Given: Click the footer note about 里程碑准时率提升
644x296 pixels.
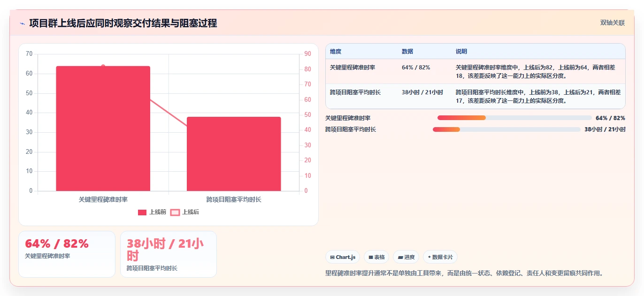Looking at the screenshot, I should pos(464,273).
